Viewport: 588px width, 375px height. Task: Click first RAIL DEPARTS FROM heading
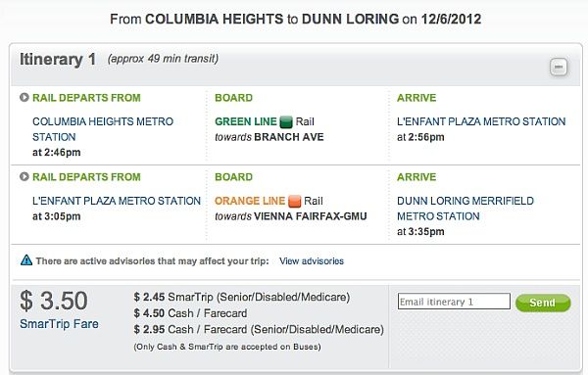point(86,98)
